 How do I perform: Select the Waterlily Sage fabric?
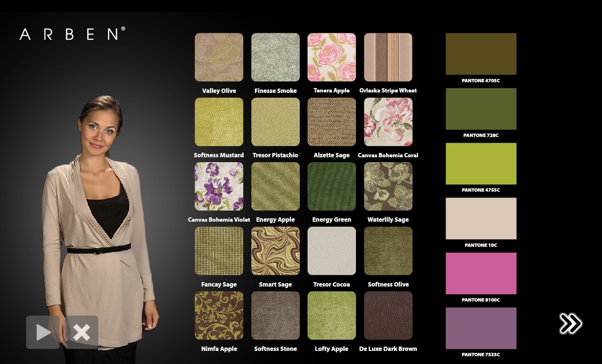(388, 186)
